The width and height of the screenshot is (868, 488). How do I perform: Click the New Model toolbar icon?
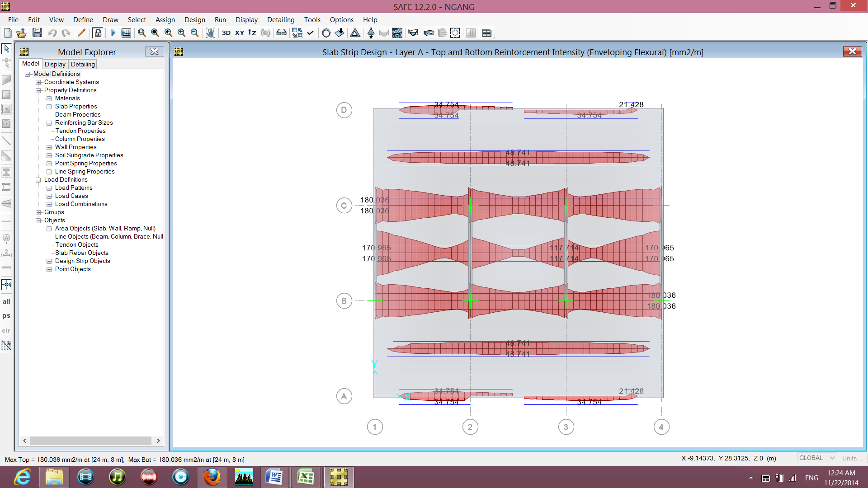[x=8, y=33]
